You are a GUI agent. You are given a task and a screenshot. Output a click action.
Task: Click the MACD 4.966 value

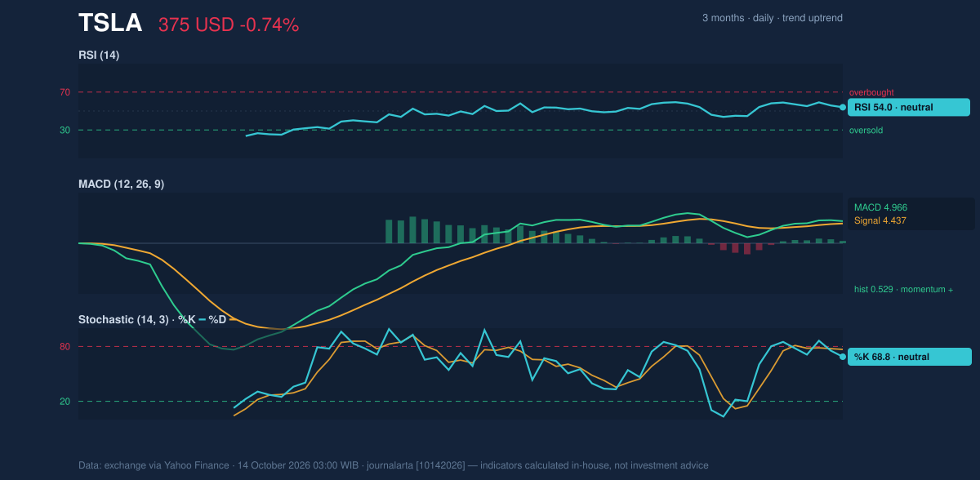coord(881,207)
